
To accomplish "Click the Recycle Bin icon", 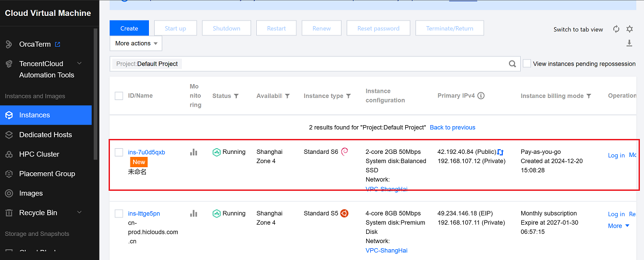I will pos(9,213).
